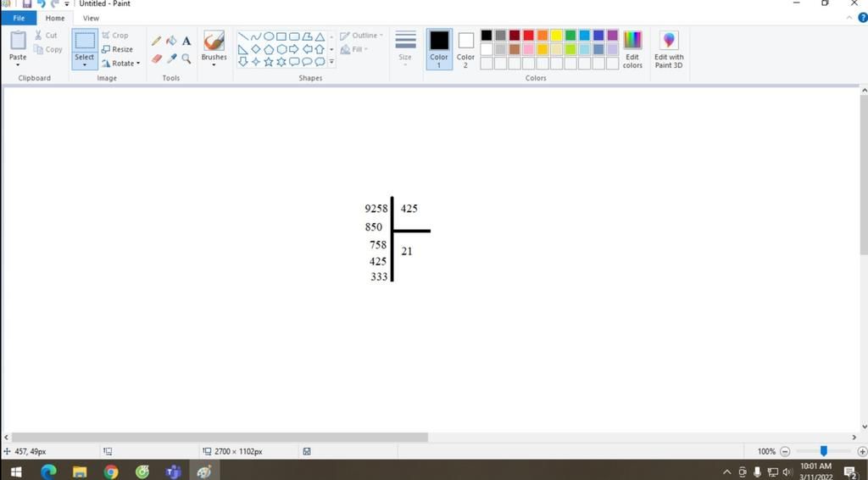Image resolution: width=868 pixels, height=480 pixels.
Task: Choose the Rounded rectangular callout shape
Action: click(294, 62)
